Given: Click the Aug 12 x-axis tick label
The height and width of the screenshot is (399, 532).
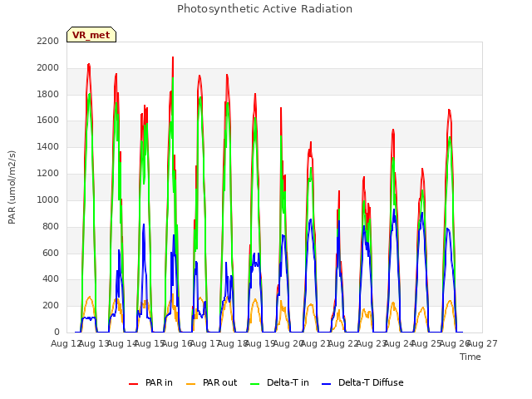Looking at the screenshot, I should pyautogui.click(x=66, y=343).
